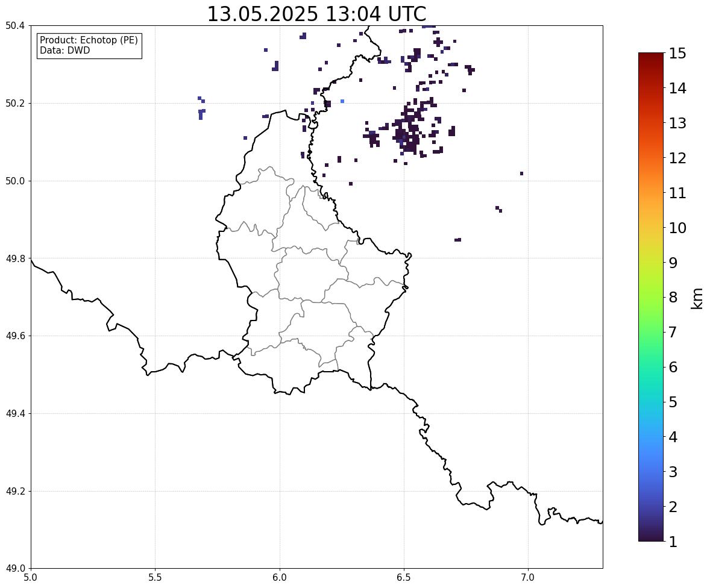This screenshot has width=710, height=588.
Task: Click color bar tick label 15
Action: [677, 54]
